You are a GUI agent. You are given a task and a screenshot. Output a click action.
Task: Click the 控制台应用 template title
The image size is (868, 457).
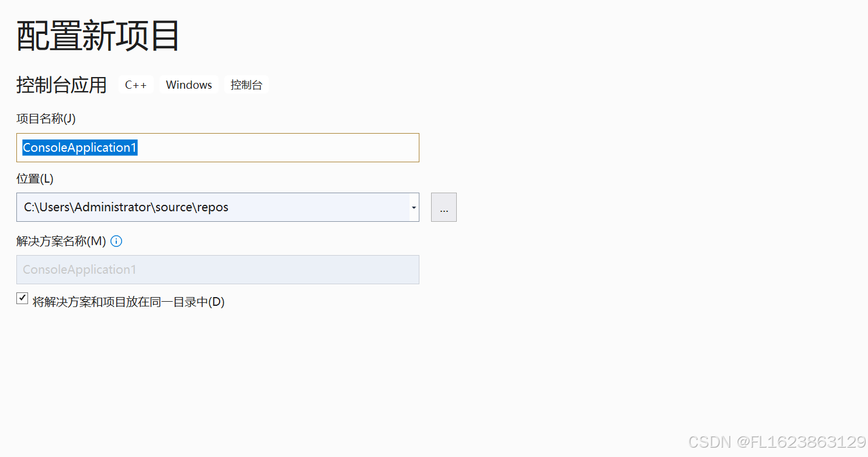pos(61,85)
